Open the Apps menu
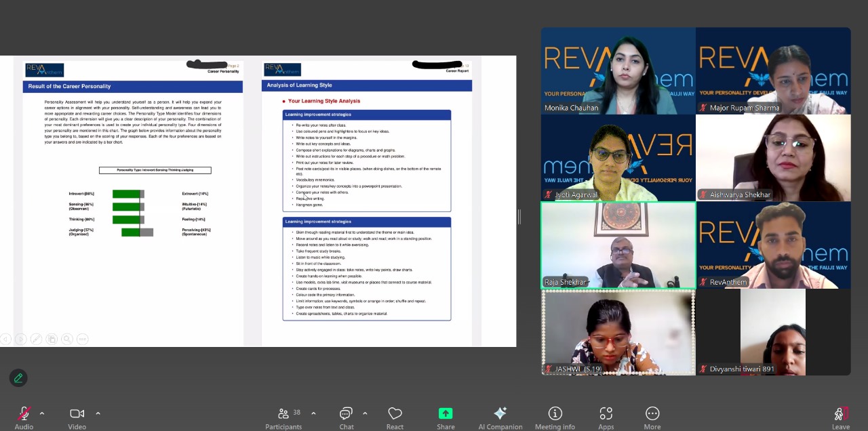Screen dimensions: 868x431 [606, 414]
